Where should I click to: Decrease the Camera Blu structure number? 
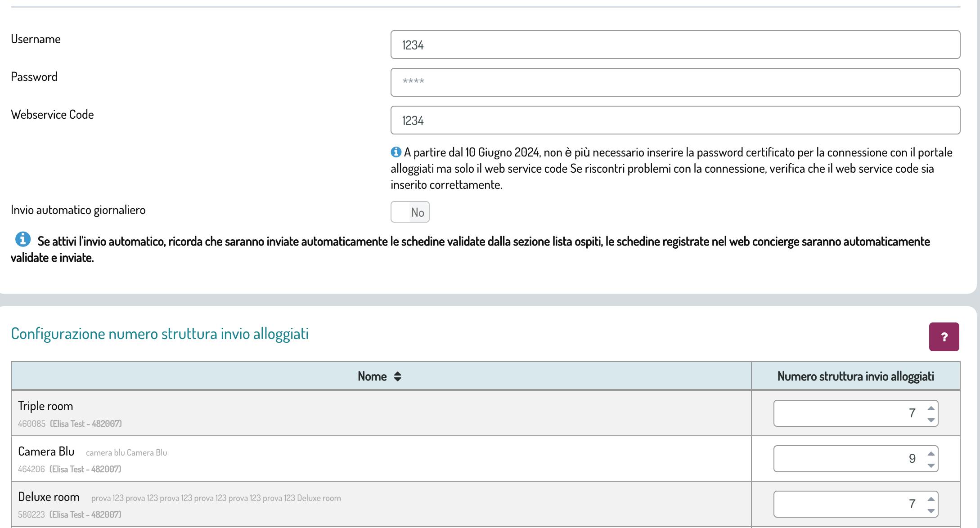(x=931, y=465)
